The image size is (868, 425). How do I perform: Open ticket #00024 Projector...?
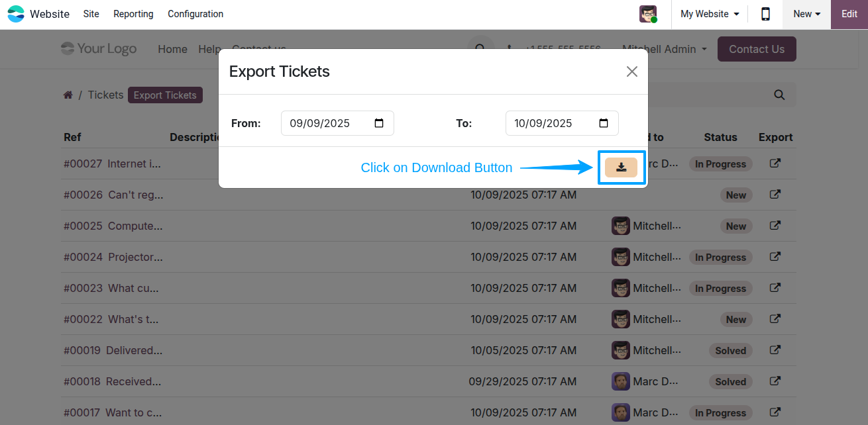[113, 257]
